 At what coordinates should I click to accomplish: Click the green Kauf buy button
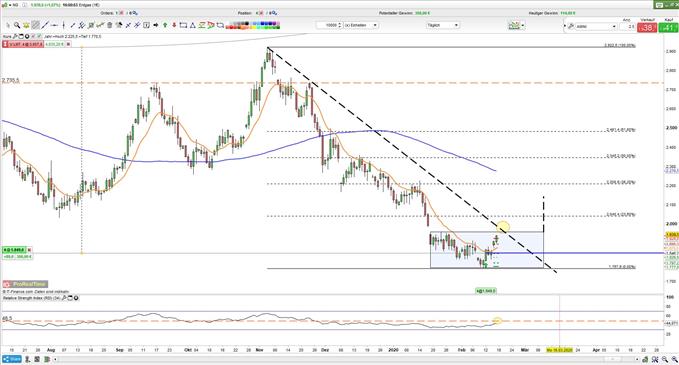[x=668, y=27]
